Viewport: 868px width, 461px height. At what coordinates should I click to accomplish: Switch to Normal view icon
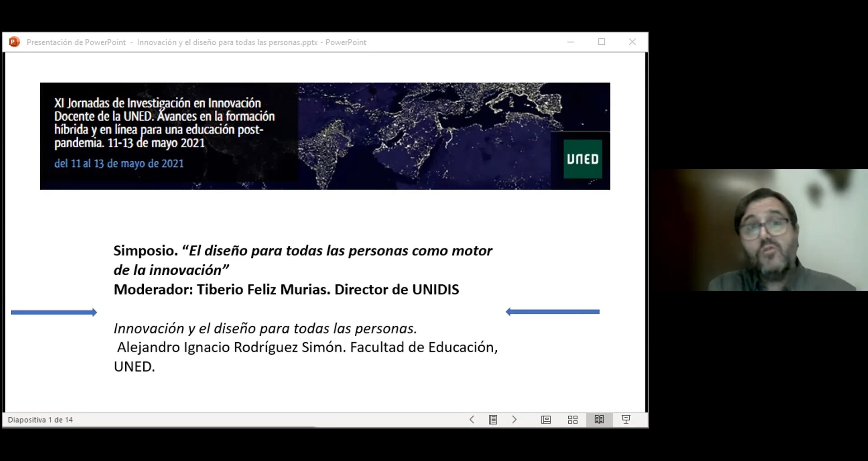(546, 419)
